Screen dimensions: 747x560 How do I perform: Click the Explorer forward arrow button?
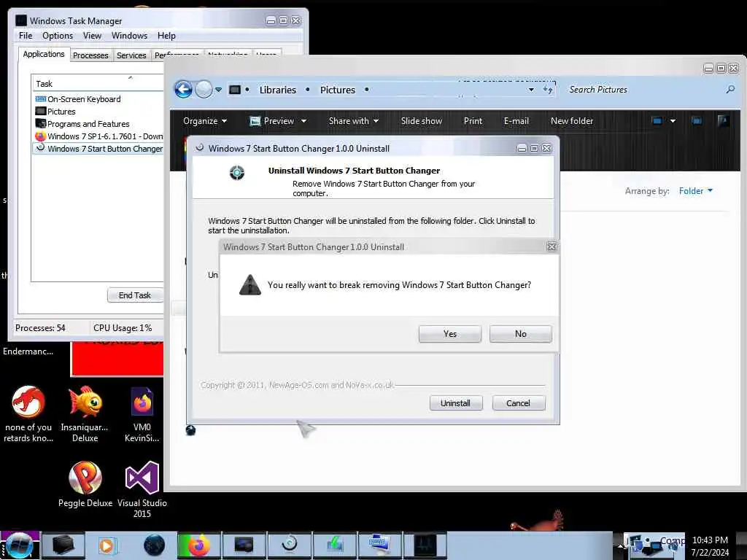[x=204, y=89]
